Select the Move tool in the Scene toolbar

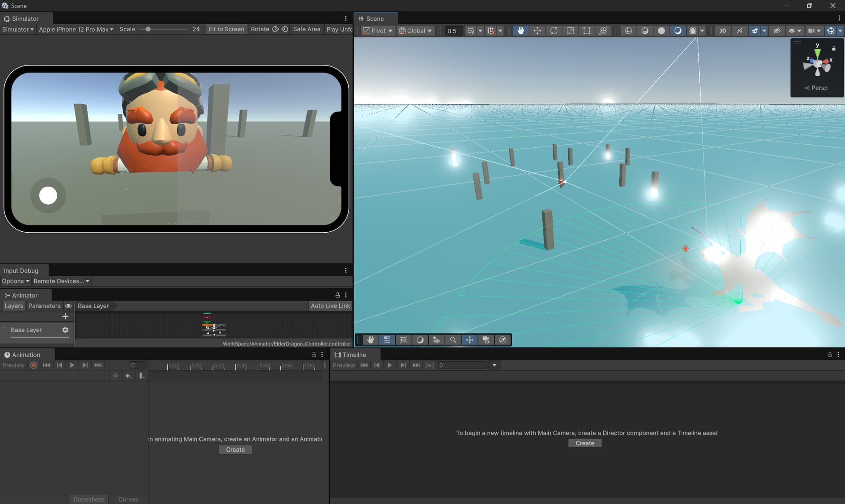pyautogui.click(x=537, y=31)
